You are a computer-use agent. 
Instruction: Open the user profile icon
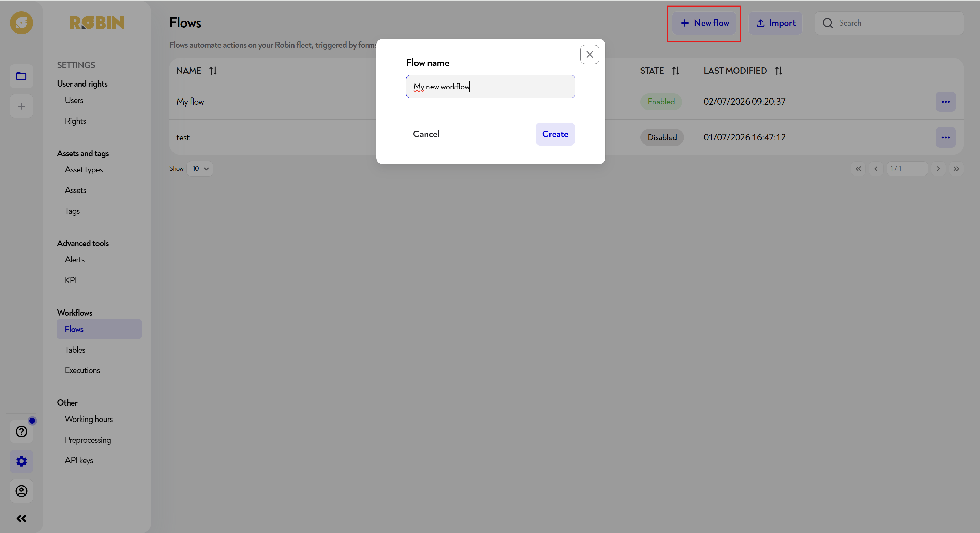click(21, 491)
